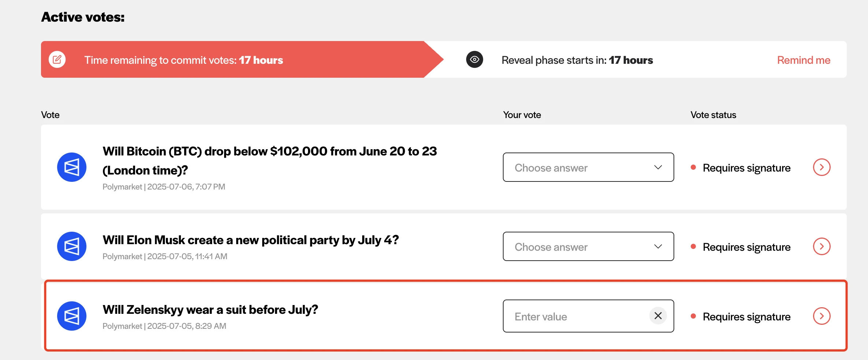Click the Remind me link

[x=804, y=60]
